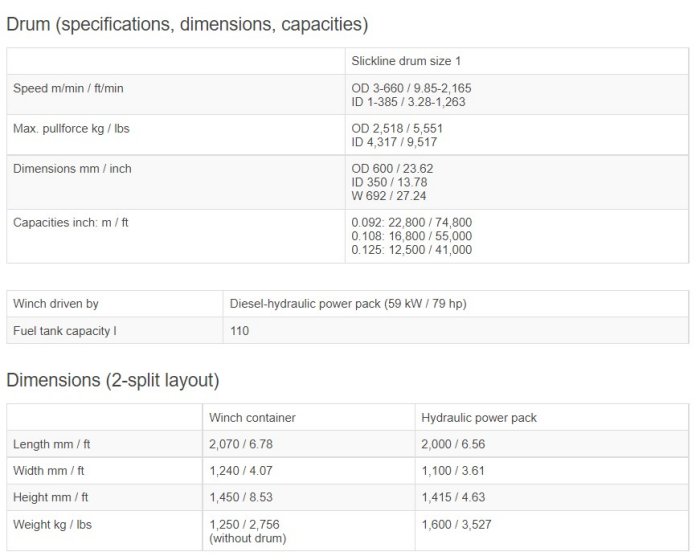The width and height of the screenshot is (700, 560).
Task: Click the Capacities inch: m / ft label
Action: 70,222
